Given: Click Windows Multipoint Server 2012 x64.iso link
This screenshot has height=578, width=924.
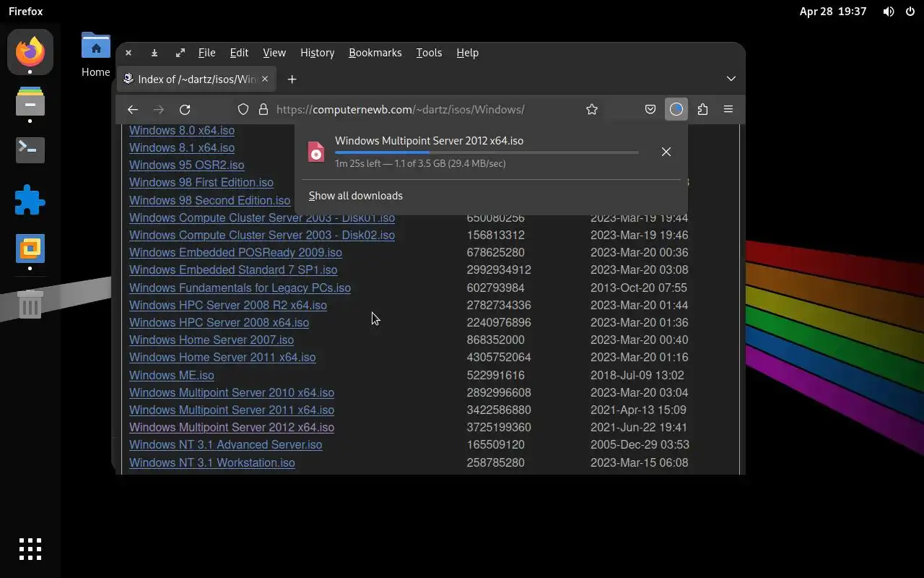Looking at the screenshot, I should click(x=232, y=427).
